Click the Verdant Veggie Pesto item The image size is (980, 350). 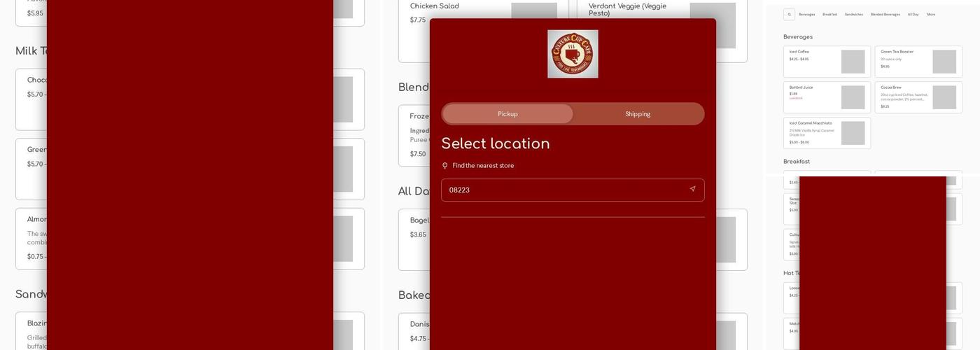[661, 33]
